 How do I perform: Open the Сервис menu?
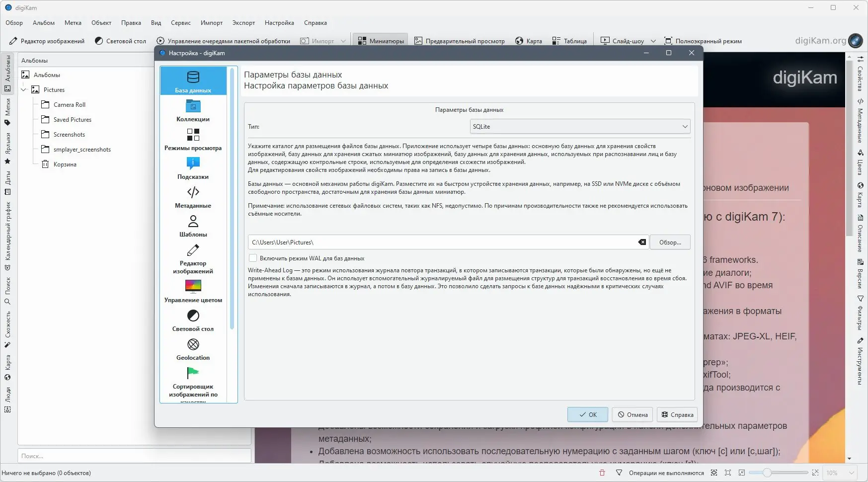(181, 23)
